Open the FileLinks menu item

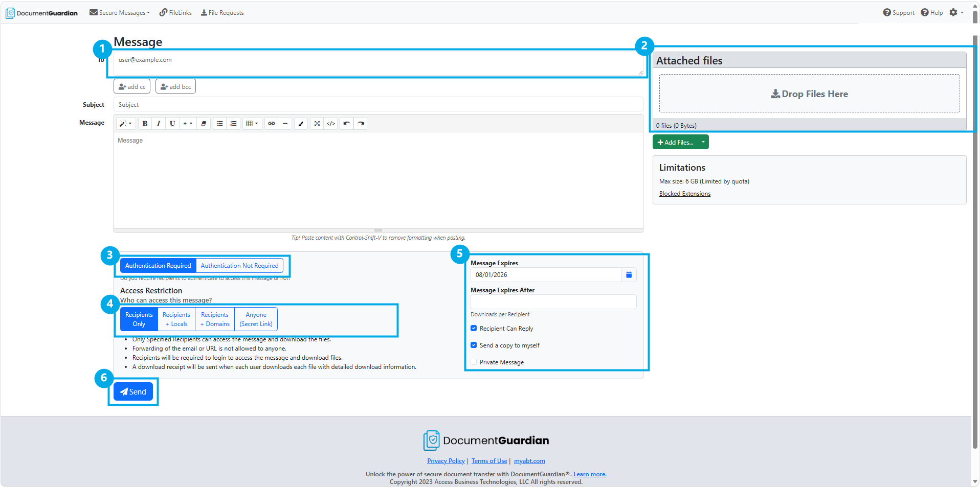pos(175,12)
